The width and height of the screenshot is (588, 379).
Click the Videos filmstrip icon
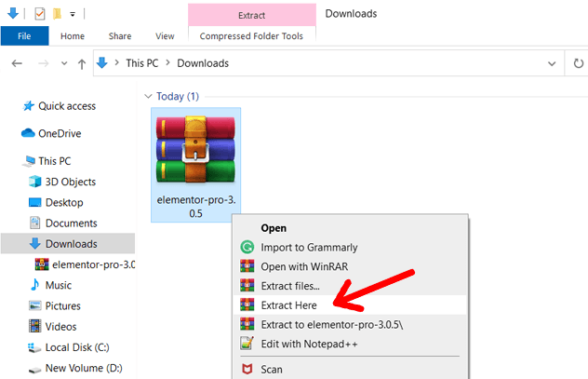(34, 326)
